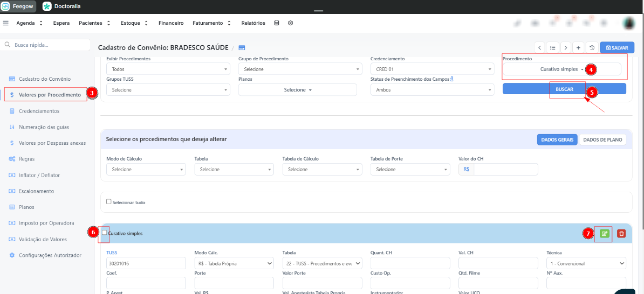Click the Quant. CH input field
The width and height of the screenshot is (644, 294).
click(x=410, y=263)
